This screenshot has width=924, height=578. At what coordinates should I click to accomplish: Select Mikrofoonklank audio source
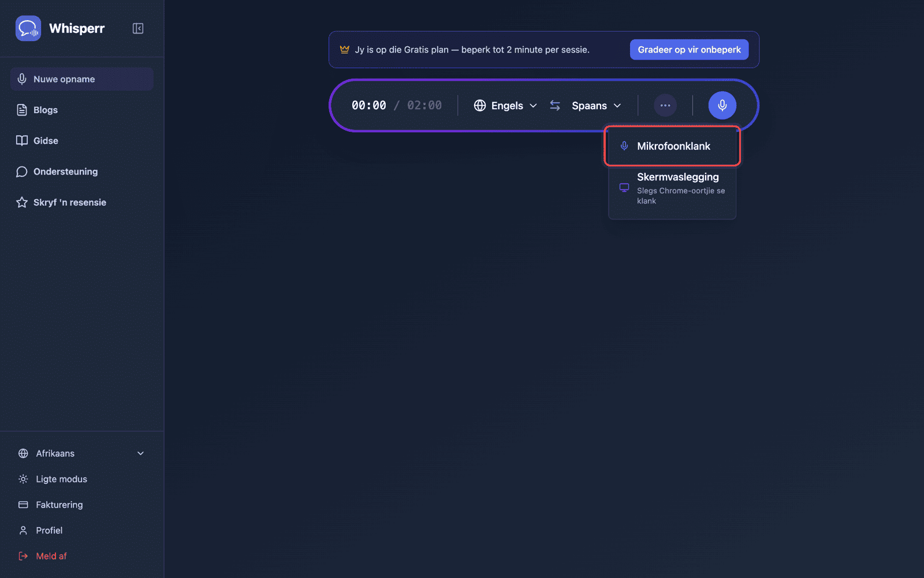[672, 146]
